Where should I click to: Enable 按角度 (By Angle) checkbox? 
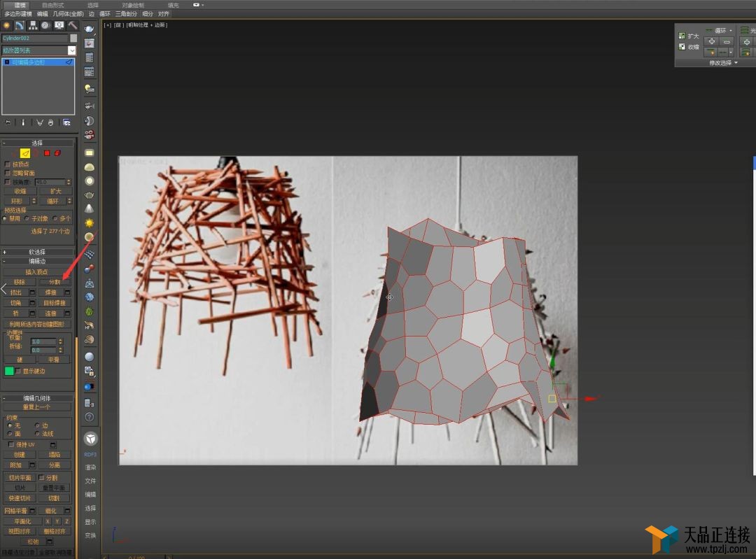(7, 182)
